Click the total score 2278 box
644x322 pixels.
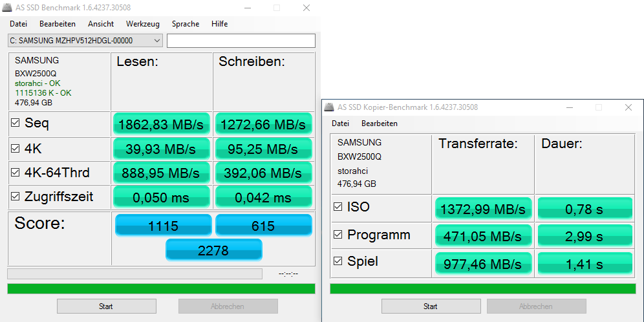point(213,250)
